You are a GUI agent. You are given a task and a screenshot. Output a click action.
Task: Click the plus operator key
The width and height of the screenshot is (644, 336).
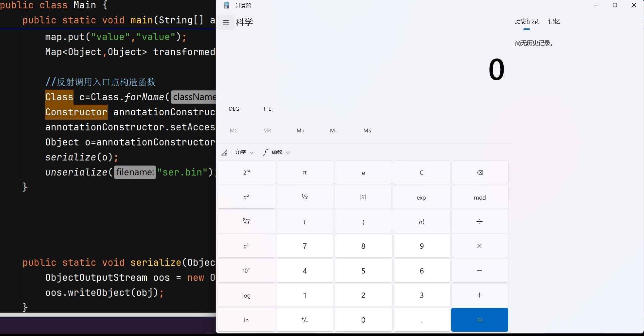[x=480, y=295]
